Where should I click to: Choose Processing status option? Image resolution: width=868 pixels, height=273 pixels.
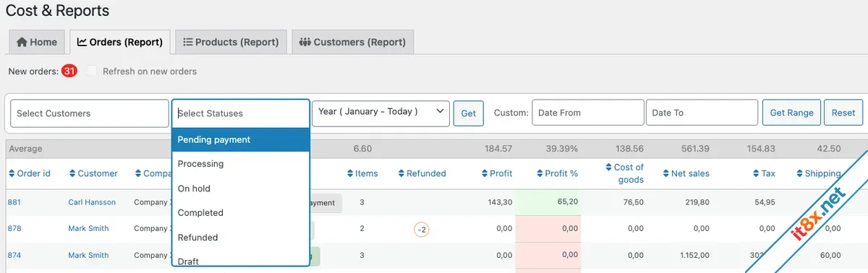coord(241,164)
